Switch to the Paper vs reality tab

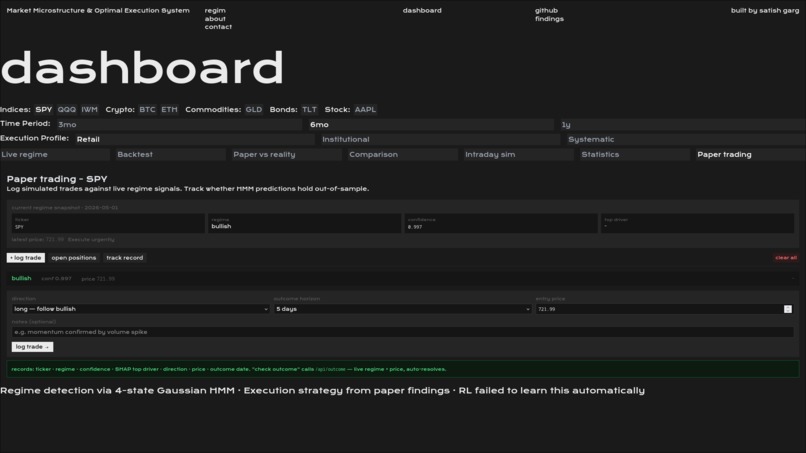click(287, 154)
